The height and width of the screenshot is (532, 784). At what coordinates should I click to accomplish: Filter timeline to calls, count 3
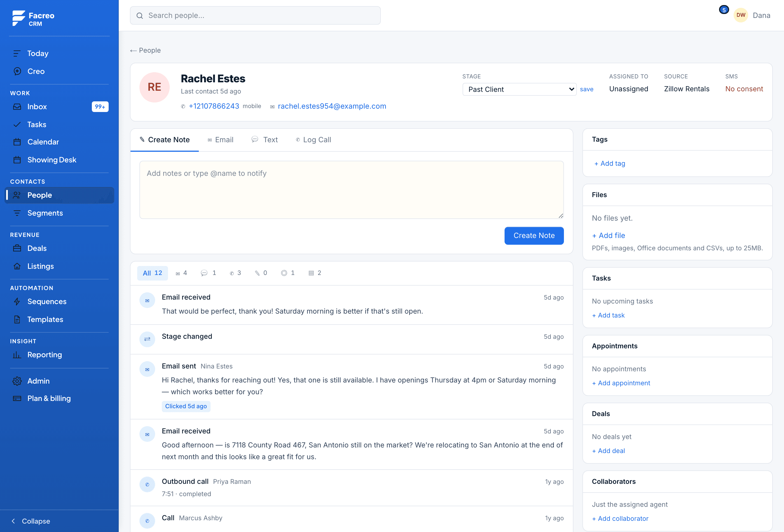point(235,273)
